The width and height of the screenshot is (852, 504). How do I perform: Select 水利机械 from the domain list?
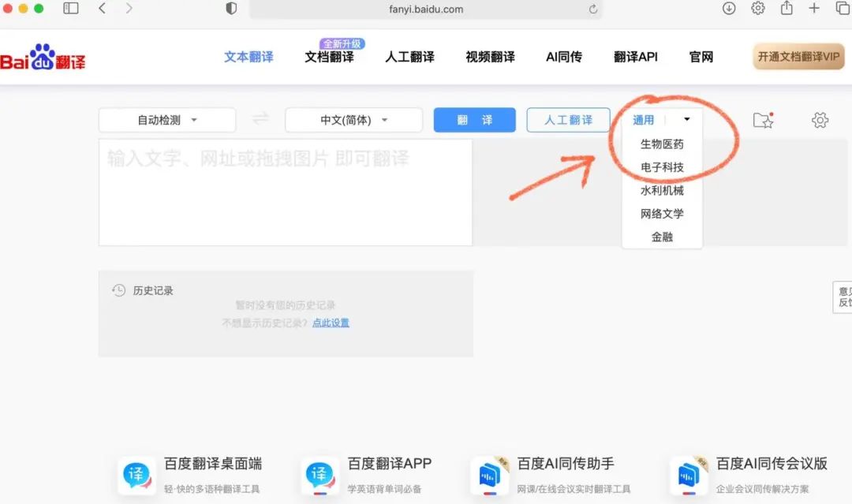tap(662, 191)
